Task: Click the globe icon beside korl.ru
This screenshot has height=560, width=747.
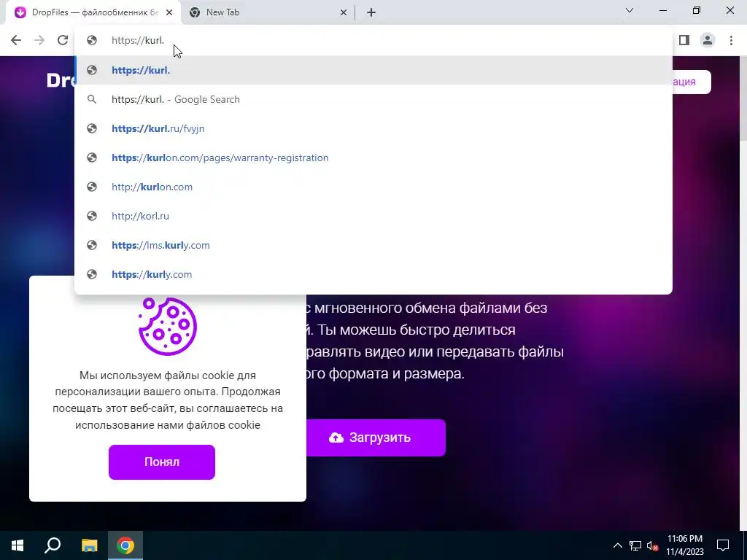Action: (91, 216)
